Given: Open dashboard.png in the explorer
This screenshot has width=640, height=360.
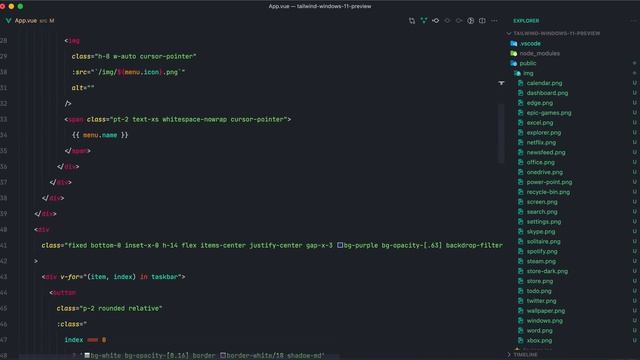Looking at the screenshot, I should 547,93.
